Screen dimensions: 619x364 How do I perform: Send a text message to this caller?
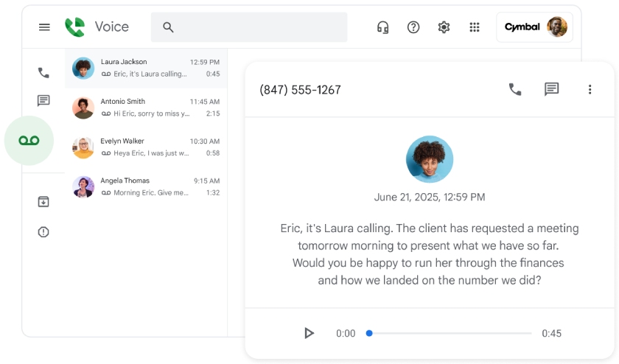551,89
